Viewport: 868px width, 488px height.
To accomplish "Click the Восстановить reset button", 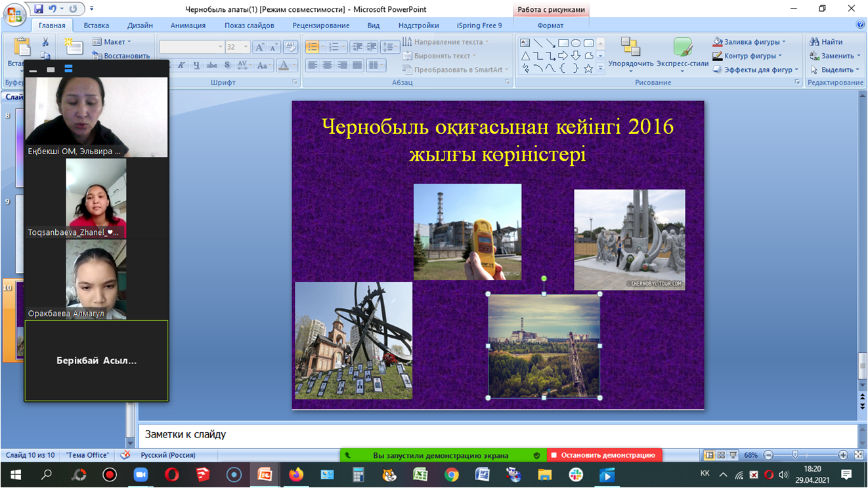I will point(126,56).
